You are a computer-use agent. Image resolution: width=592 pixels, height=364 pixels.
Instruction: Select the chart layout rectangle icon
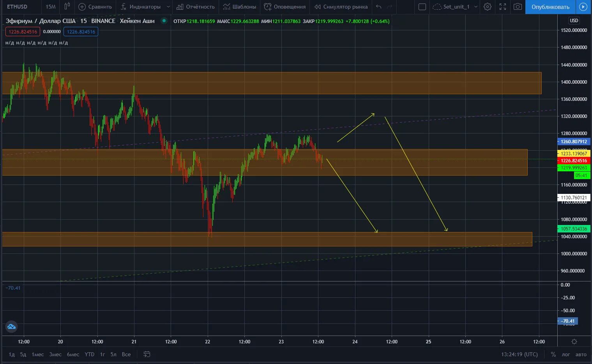pyautogui.click(x=422, y=7)
